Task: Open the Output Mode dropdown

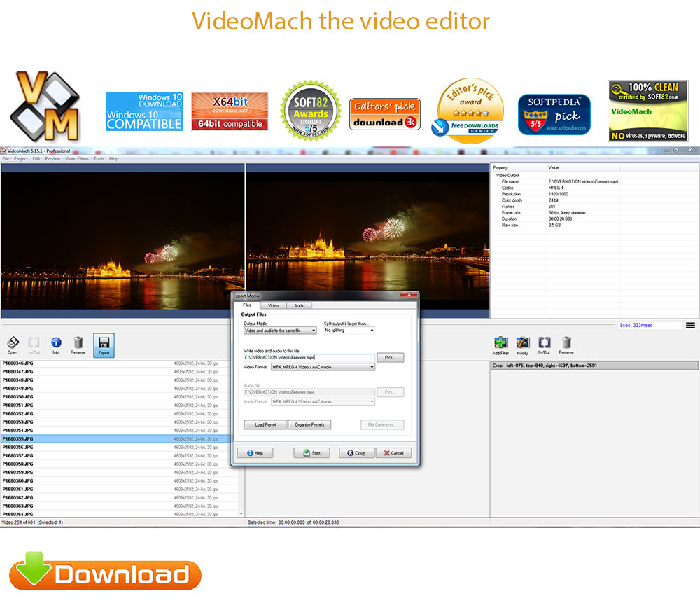Action: point(280,331)
